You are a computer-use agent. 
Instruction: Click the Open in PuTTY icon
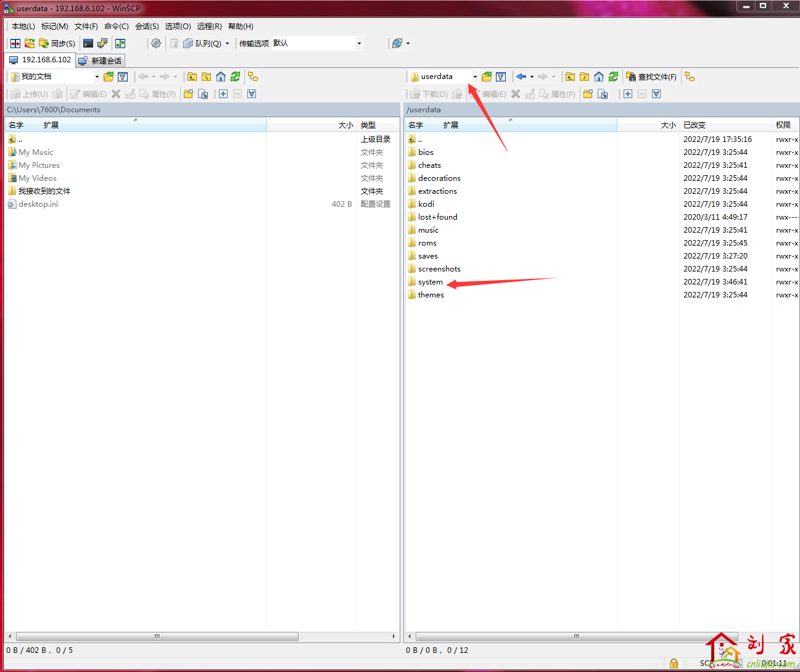tap(102, 43)
